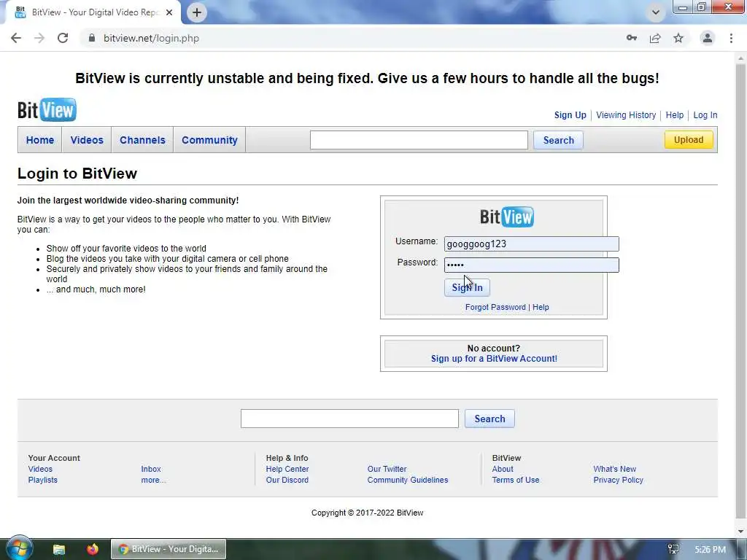Viewport: 747px width, 560px height.
Task: Open the footer Videos link
Action: click(40, 469)
